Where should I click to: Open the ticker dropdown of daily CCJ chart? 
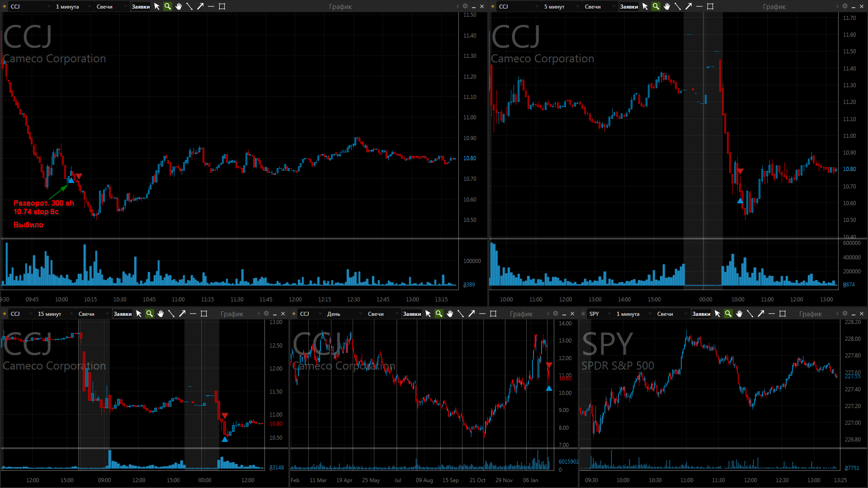pos(311,314)
